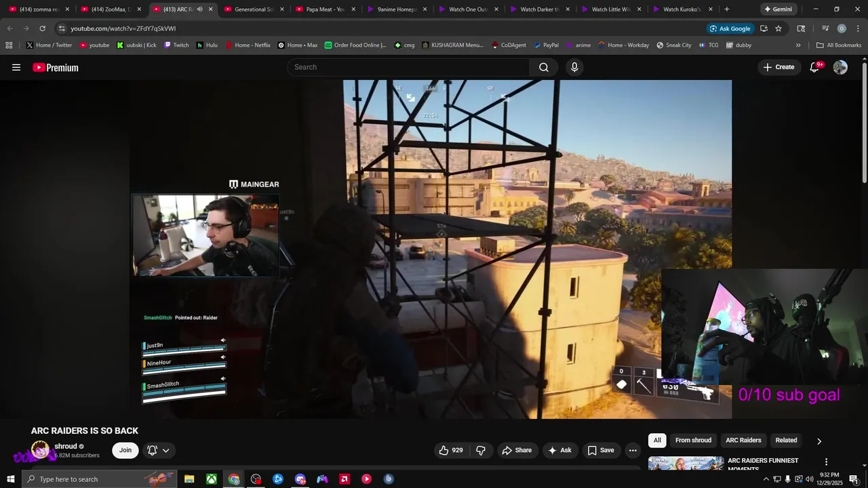
Task: Open the YouTube guide hamburger menu
Action: point(16,67)
